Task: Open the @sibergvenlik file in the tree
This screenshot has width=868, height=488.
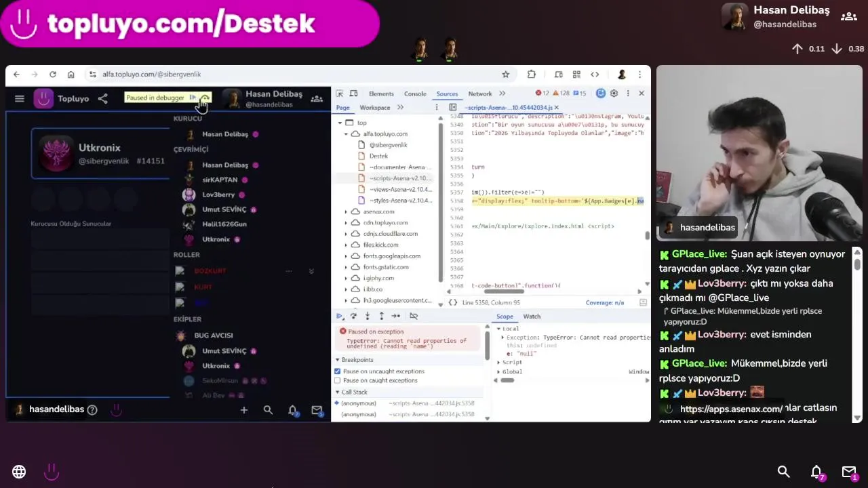Action: 388,145
